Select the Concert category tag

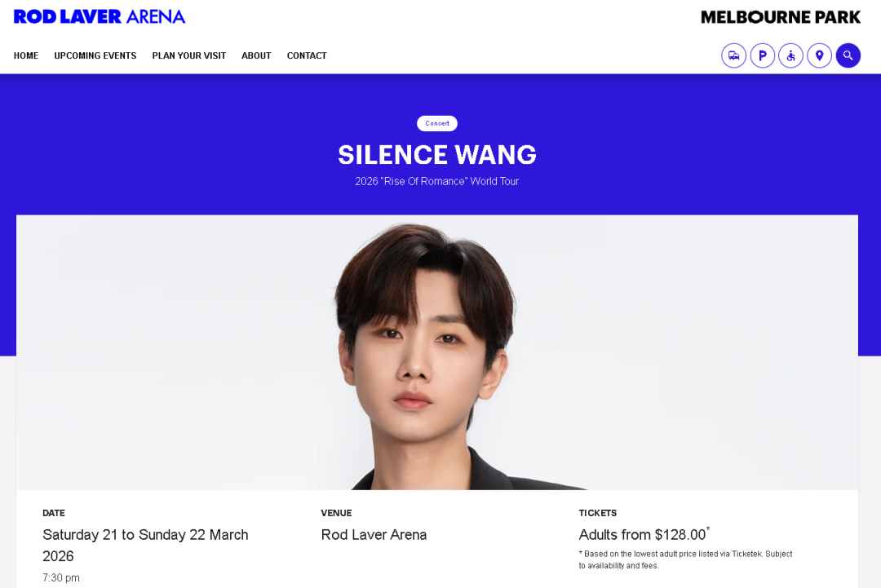click(437, 123)
